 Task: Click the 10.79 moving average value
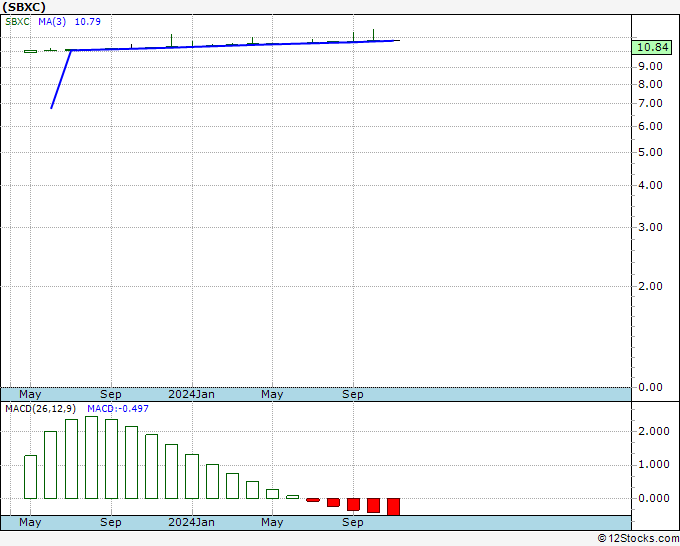(x=88, y=22)
